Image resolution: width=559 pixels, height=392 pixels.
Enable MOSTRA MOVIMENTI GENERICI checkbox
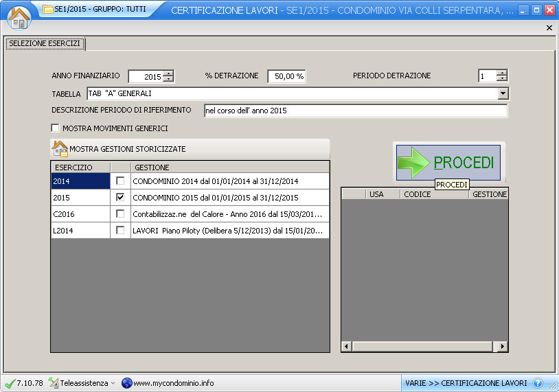point(56,128)
